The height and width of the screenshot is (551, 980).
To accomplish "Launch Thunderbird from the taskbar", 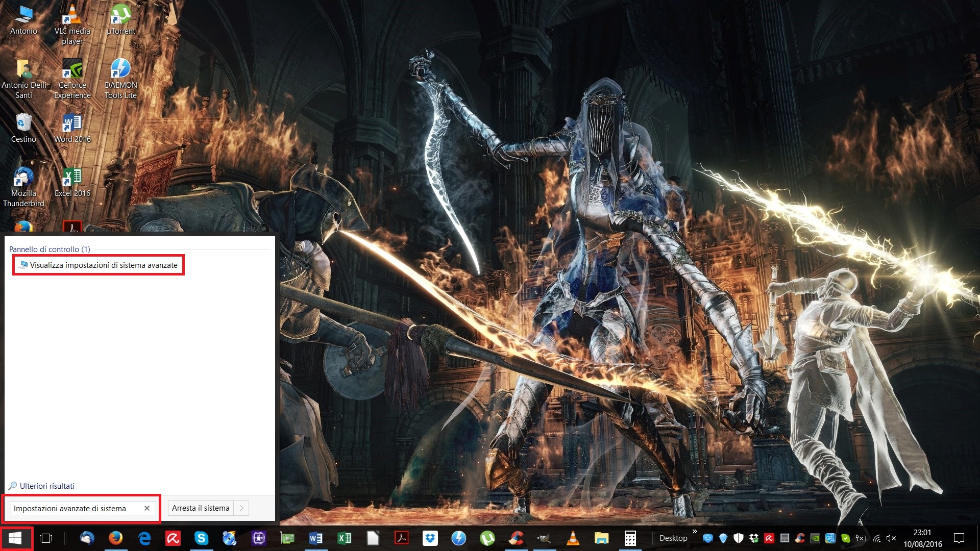I will tap(87, 538).
